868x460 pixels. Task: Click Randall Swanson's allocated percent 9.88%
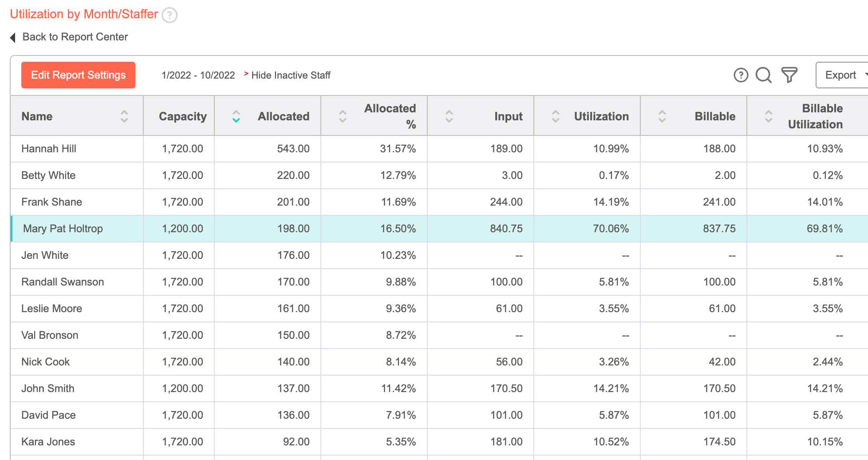point(401,282)
